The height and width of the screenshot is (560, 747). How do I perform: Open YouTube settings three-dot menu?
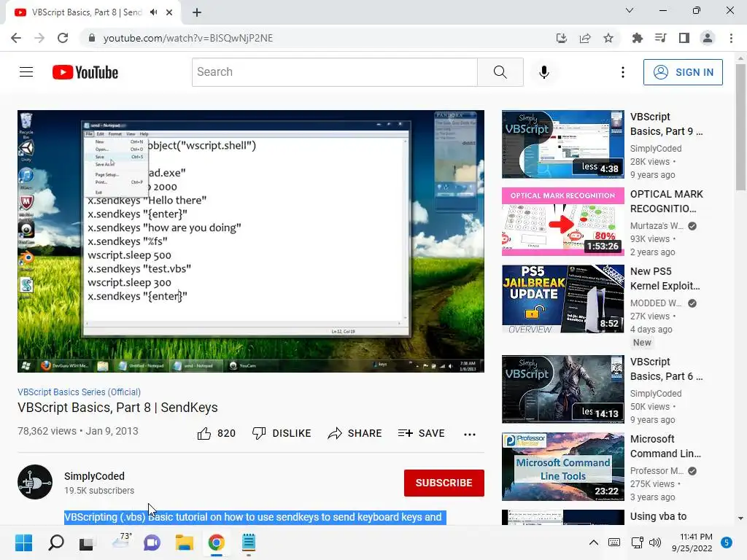click(623, 72)
